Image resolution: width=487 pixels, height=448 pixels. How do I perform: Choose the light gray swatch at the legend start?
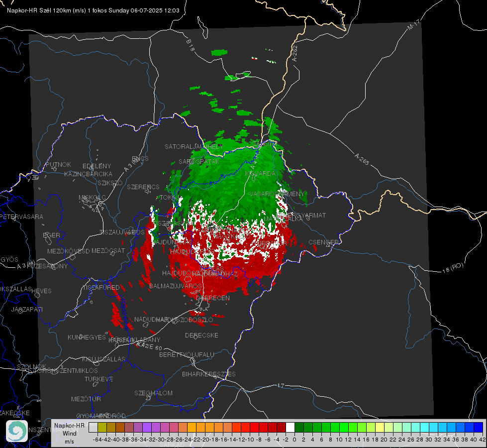[x=93, y=428]
